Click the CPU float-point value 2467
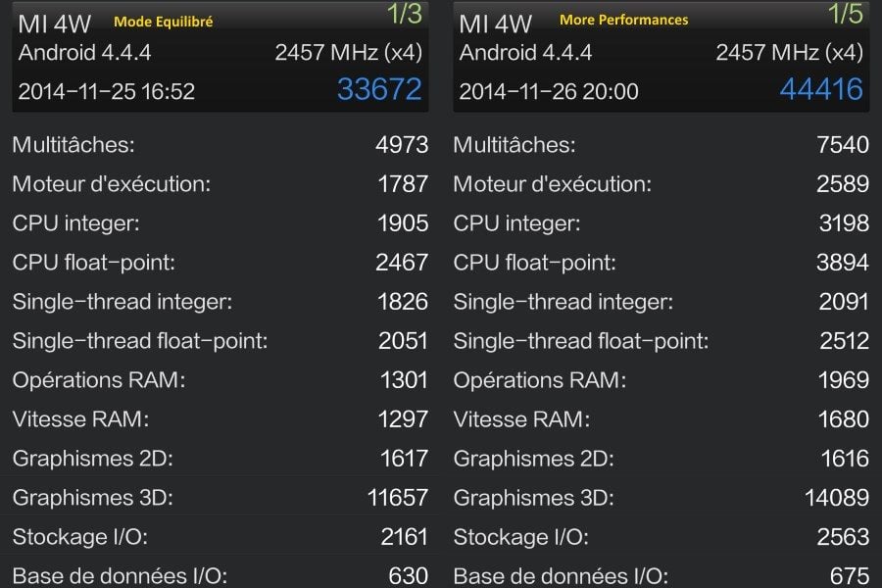The width and height of the screenshot is (882, 588). point(403,263)
